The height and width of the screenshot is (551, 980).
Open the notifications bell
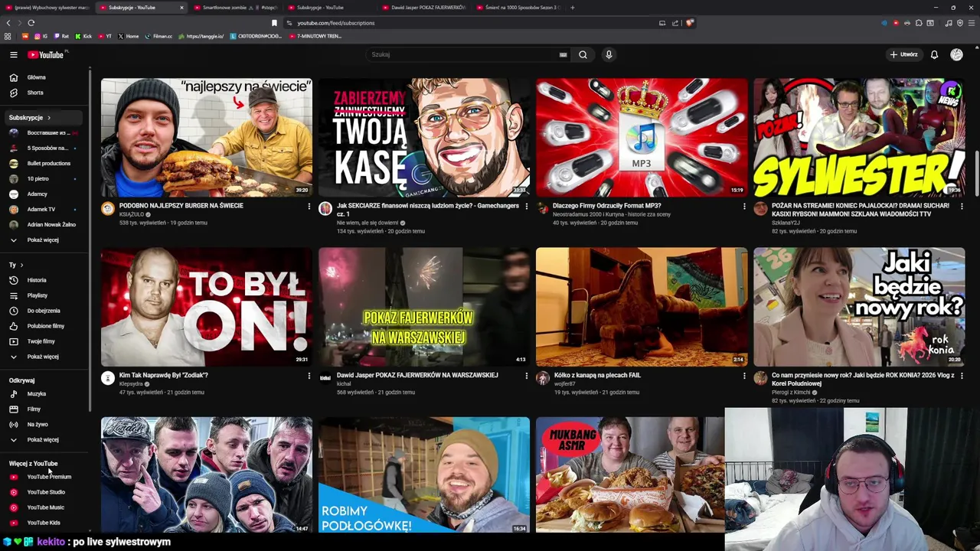[x=934, y=54]
